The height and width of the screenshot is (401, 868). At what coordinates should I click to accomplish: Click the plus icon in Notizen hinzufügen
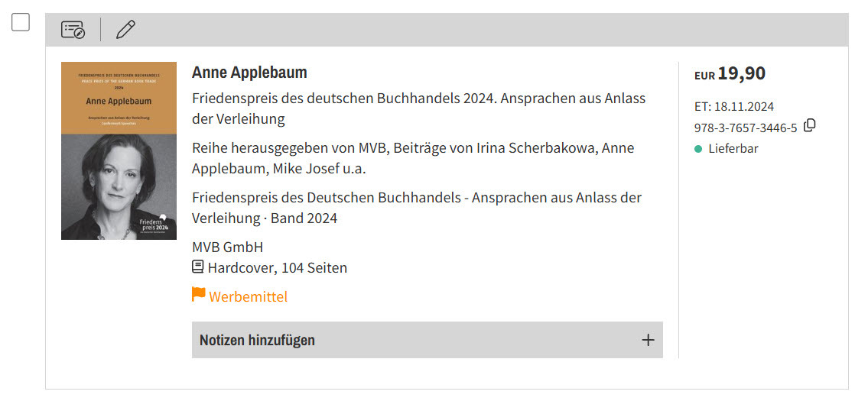(648, 340)
